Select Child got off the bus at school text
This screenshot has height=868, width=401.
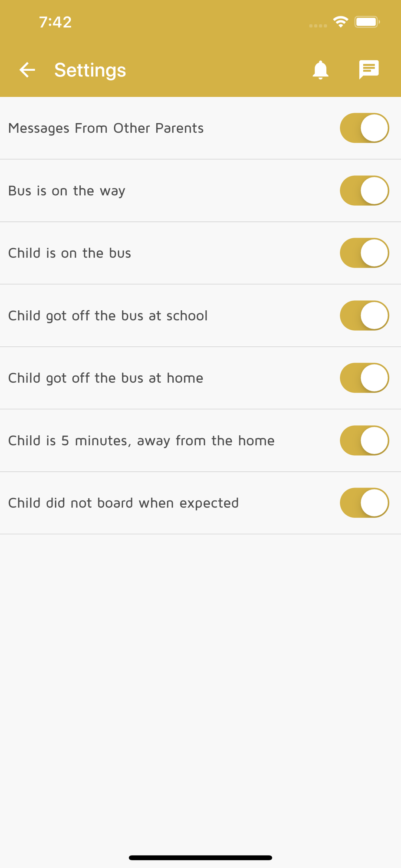coord(108,316)
